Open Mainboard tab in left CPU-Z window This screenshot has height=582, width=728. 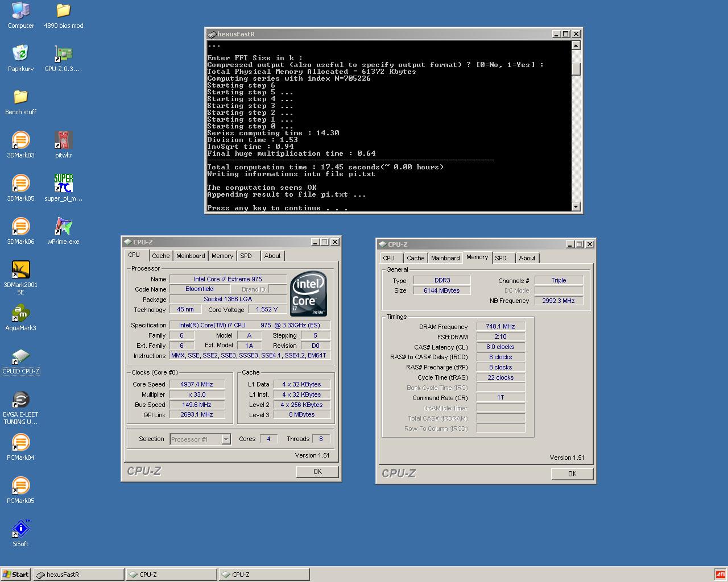pos(191,256)
